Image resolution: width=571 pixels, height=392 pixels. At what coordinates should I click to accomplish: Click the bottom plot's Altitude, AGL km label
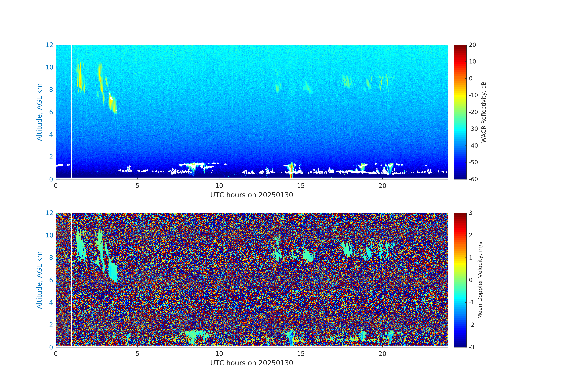39,280
